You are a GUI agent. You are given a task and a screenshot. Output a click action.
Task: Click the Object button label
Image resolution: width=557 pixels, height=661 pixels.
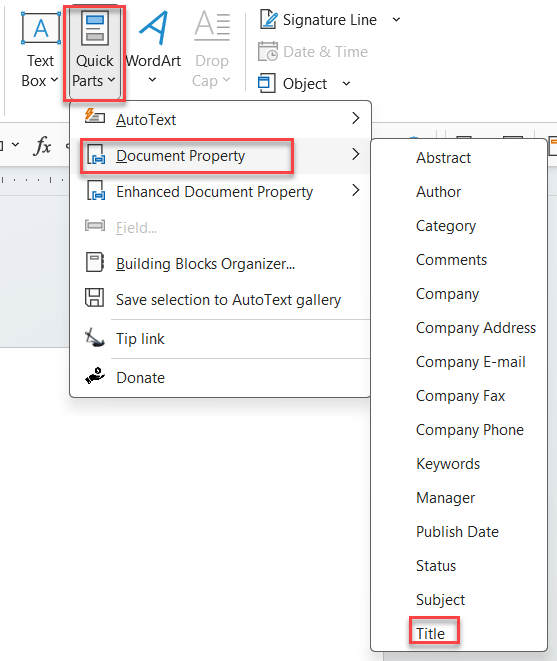pos(304,84)
